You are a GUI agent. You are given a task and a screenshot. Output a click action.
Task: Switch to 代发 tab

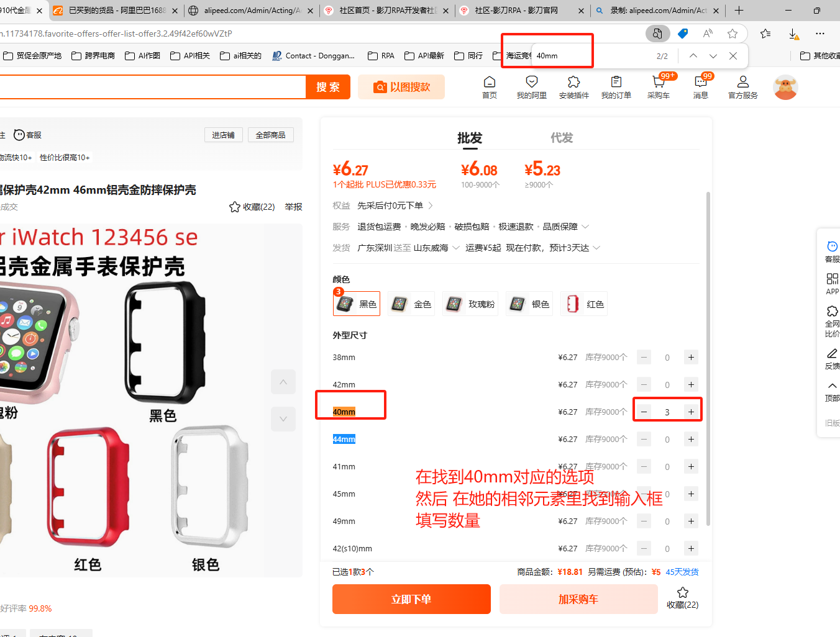(562, 138)
